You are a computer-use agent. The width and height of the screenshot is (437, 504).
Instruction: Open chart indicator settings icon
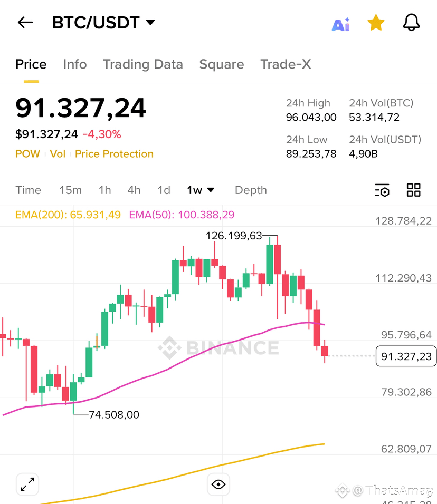(382, 190)
